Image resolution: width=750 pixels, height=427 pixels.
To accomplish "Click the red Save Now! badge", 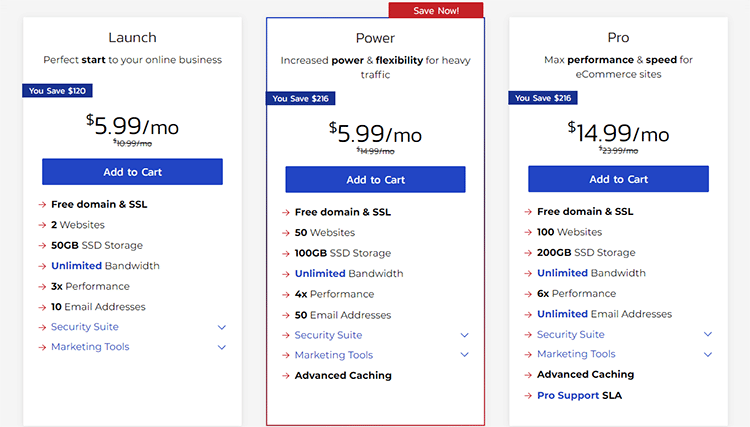I will click(436, 10).
